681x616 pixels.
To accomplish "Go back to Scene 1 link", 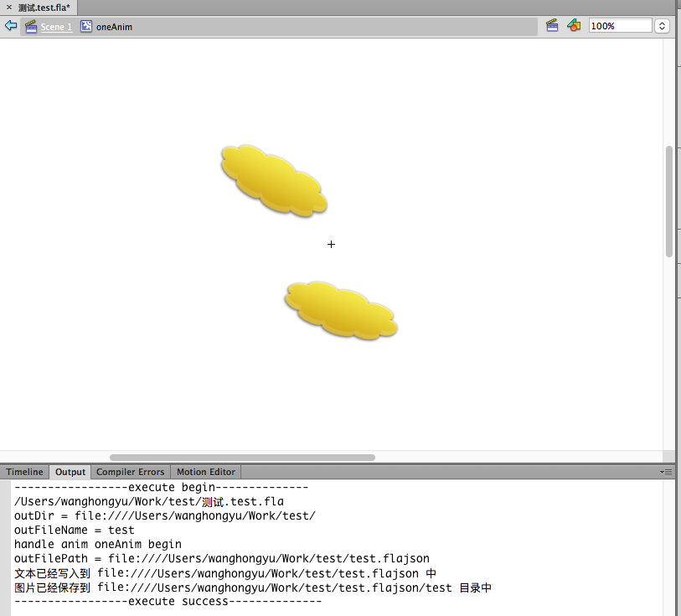I will (x=56, y=27).
